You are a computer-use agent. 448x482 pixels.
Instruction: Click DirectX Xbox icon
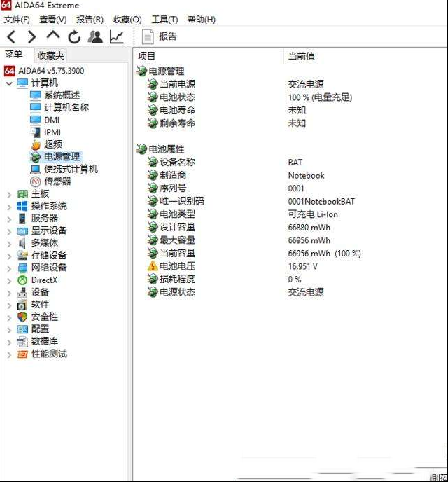[x=22, y=280]
